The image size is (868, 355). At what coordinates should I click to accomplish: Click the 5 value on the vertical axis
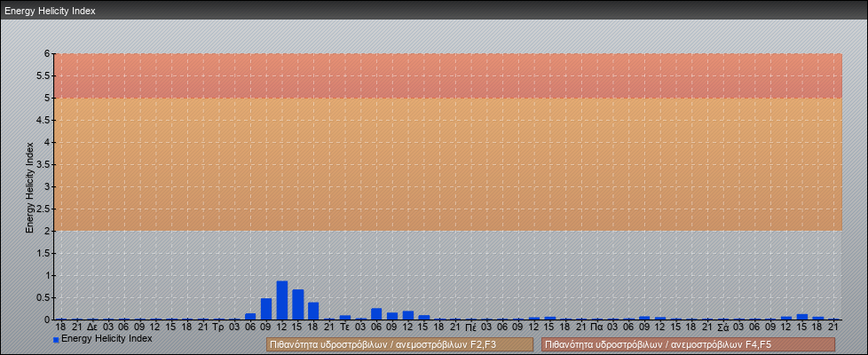[47, 98]
